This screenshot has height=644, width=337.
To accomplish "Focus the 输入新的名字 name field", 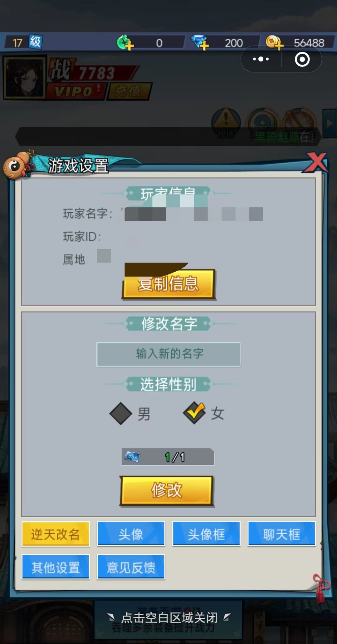I will [x=168, y=354].
